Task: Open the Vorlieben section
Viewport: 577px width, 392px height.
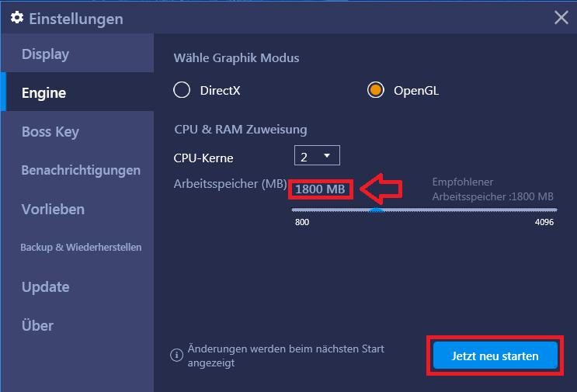Action: [x=78, y=210]
